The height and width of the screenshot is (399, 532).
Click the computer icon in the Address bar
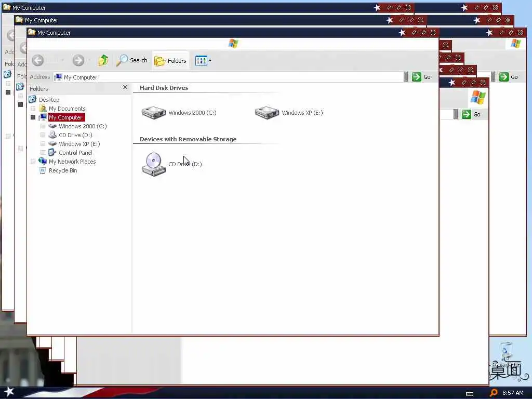[x=58, y=77]
